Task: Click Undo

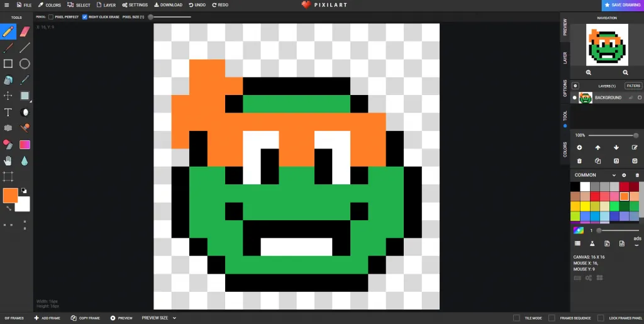Action: point(197,5)
